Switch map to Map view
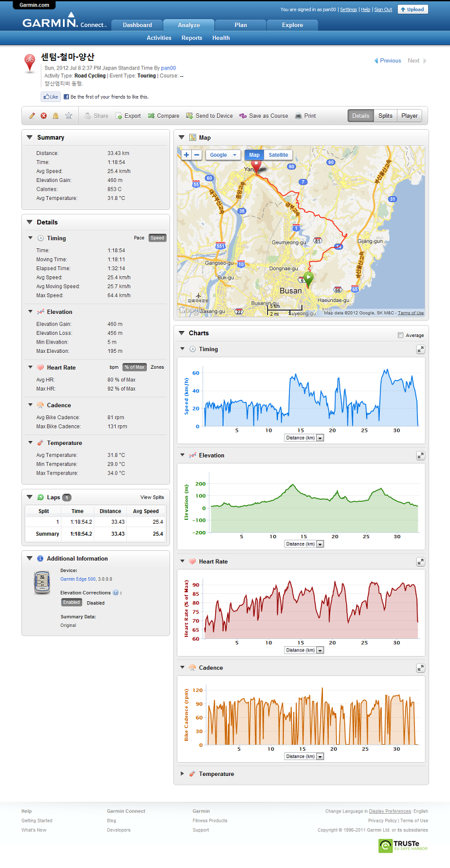The width and height of the screenshot is (450, 868). pyautogui.click(x=254, y=155)
